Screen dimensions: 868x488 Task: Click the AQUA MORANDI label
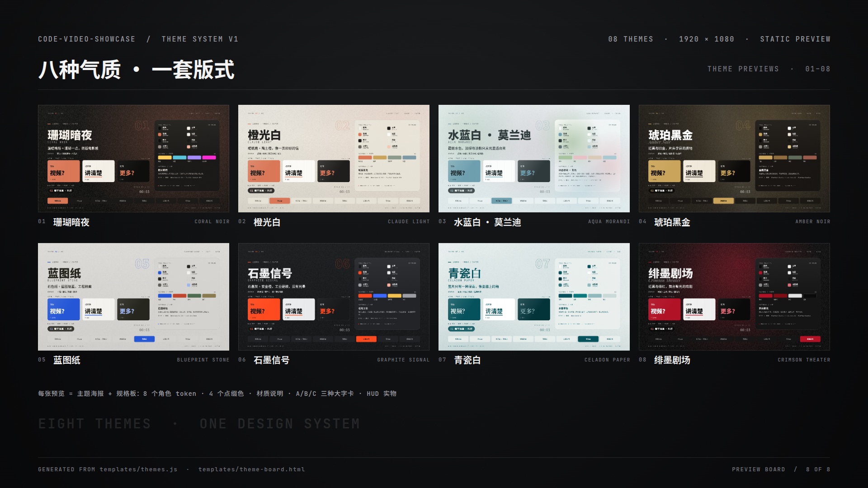tap(609, 222)
